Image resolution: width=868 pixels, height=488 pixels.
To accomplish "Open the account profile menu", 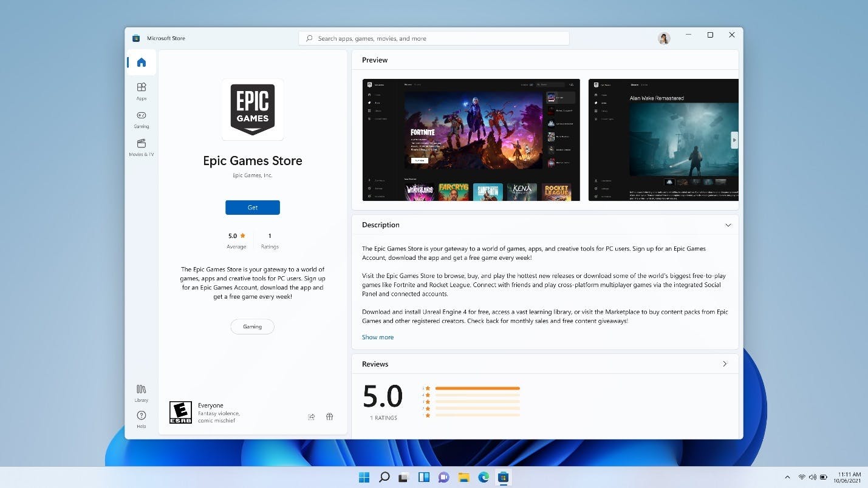I will click(x=664, y=38).
